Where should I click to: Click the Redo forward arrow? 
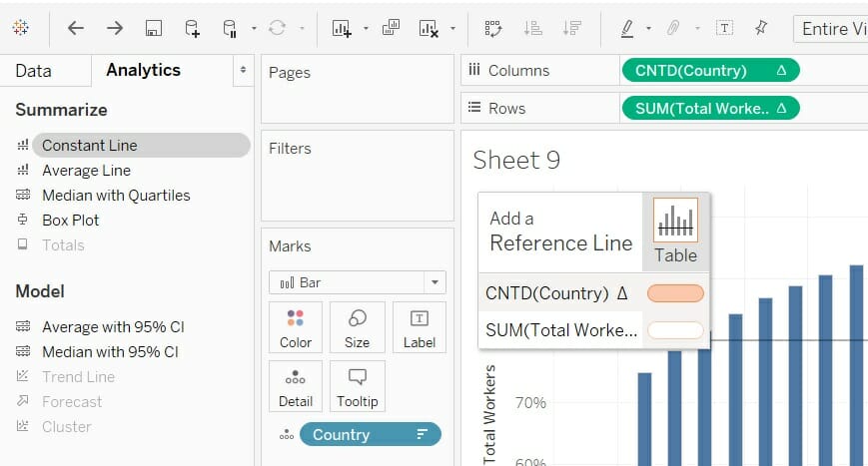pyautogui.click(x=115, y=28)
